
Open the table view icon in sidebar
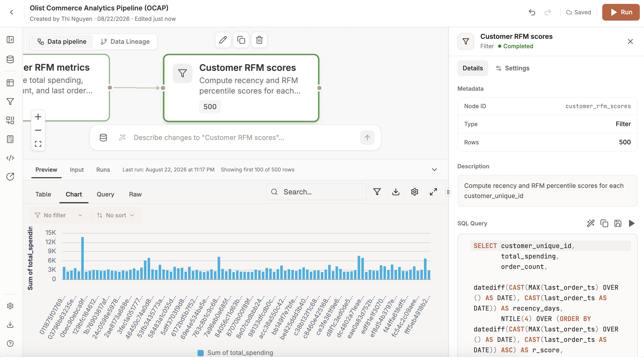click(x=10, y=83)
